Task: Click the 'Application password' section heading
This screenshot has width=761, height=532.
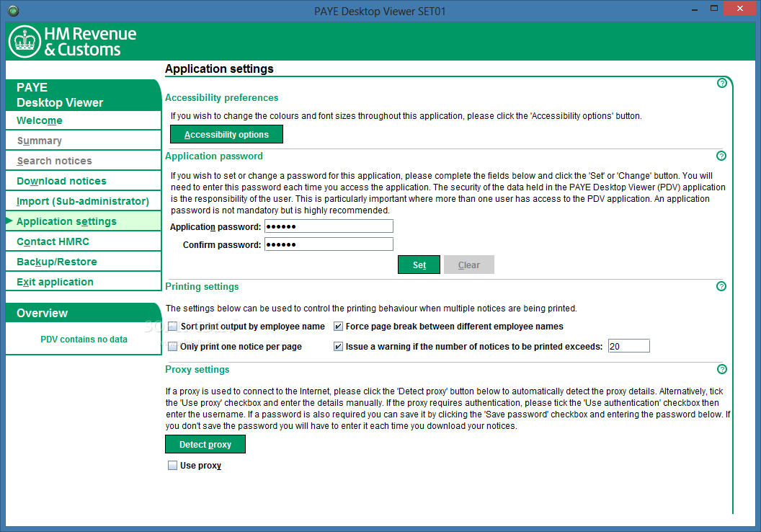Action: coord(214,156)
